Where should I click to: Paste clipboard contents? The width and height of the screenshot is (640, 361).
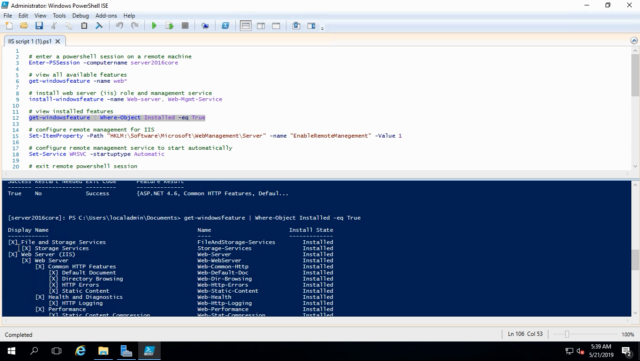coord(84,26)
